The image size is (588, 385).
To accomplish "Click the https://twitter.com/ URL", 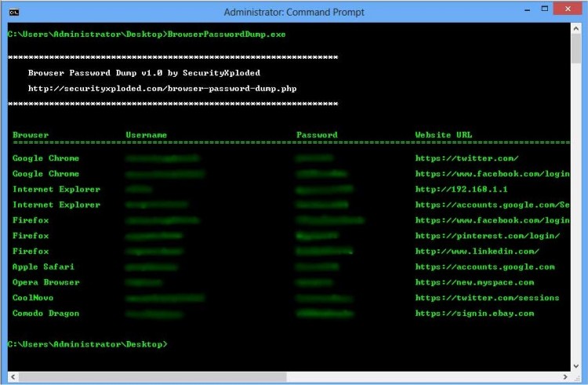I will 467,158.
